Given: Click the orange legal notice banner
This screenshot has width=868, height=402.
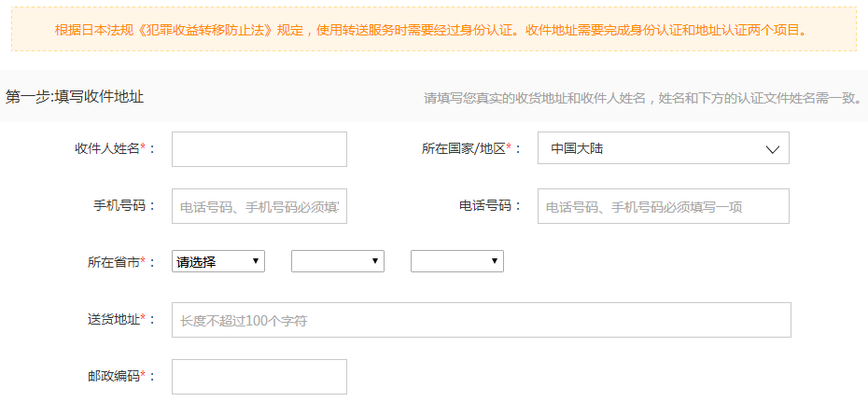Looking at the screenshot, I should tap(434, 29).
